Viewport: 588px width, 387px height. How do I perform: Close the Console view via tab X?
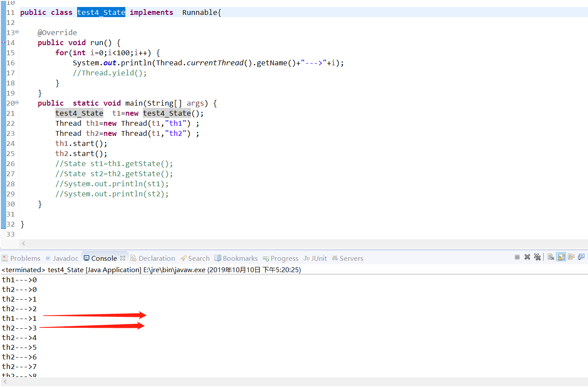click(123, 258)
